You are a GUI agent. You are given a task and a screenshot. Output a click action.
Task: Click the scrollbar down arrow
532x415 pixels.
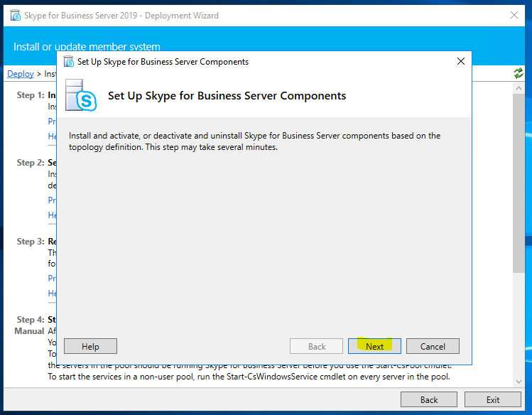pyautogui.click(x=519, y=382)
